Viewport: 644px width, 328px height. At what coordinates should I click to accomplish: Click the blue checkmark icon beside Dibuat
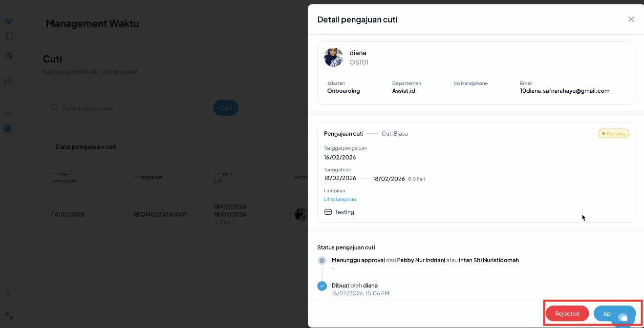(x=322, y=286)
